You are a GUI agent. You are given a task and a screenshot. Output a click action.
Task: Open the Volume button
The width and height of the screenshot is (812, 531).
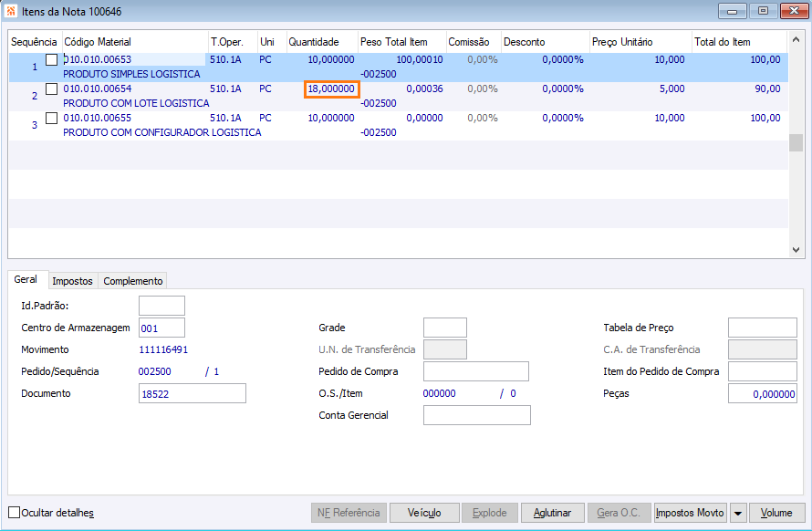[x=776, y=513]
